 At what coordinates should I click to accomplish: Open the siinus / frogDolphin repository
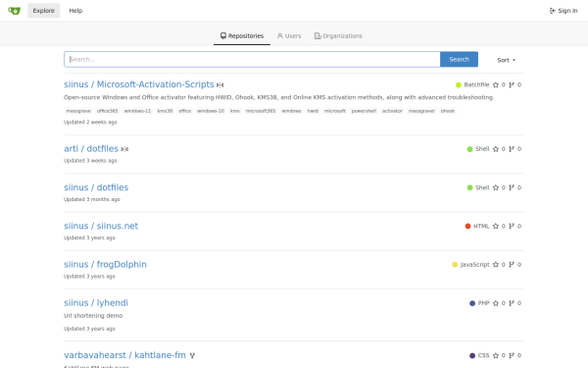pos(105,264)
